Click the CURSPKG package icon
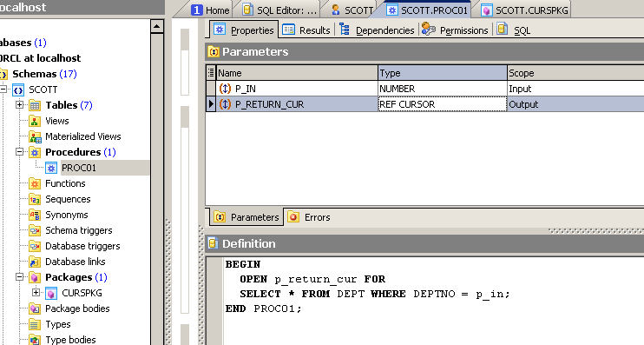The width and height of the screenshot is (644, 345). [51, 293]
